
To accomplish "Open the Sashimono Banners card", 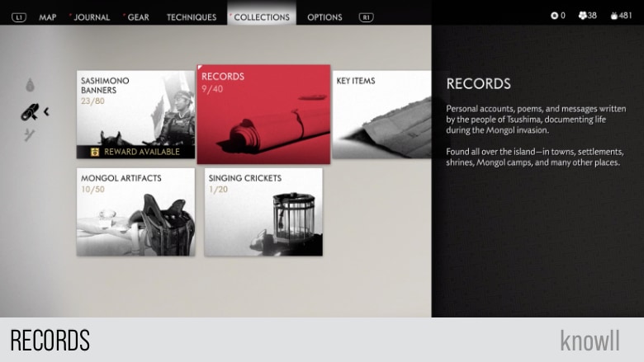I will pyautogui.click(x=135, y=115).
